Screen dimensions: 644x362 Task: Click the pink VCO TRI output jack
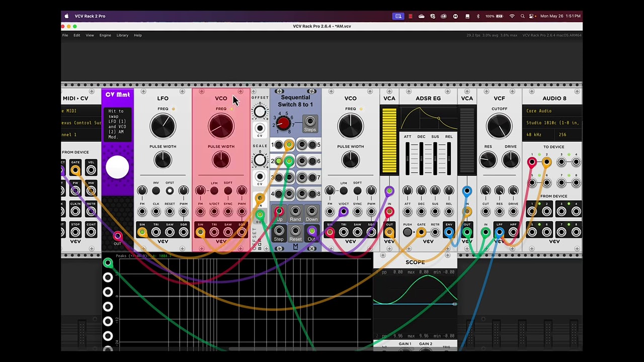214,232
